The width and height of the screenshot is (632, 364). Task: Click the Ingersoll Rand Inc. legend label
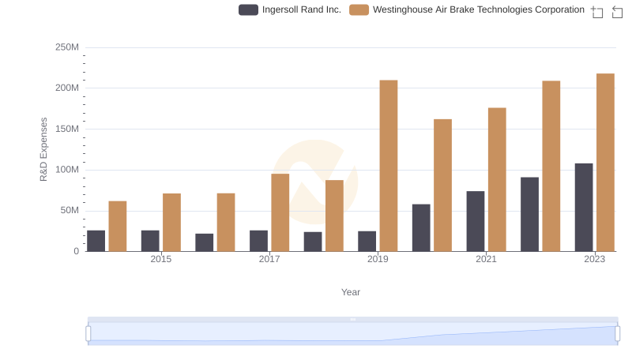pos(302,9)
